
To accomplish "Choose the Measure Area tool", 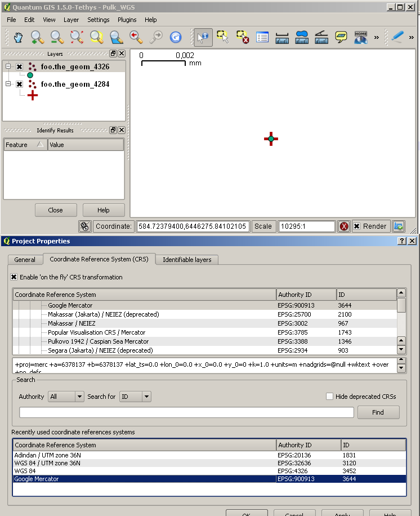I will 302,37.
